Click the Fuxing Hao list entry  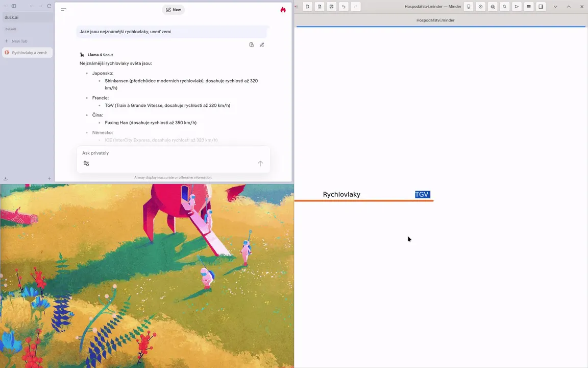151,123
